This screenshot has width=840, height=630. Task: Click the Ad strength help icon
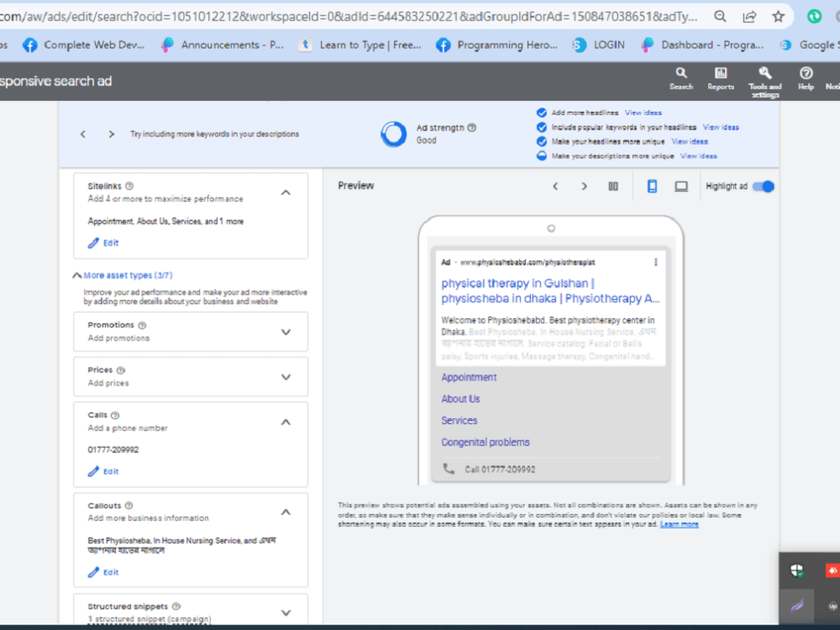tap(471, 128)
